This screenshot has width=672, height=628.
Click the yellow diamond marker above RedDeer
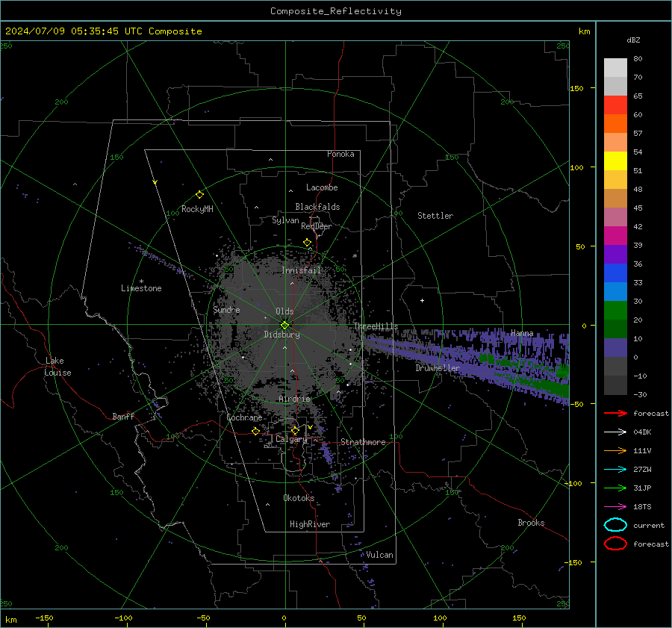(x=307, y=243)
